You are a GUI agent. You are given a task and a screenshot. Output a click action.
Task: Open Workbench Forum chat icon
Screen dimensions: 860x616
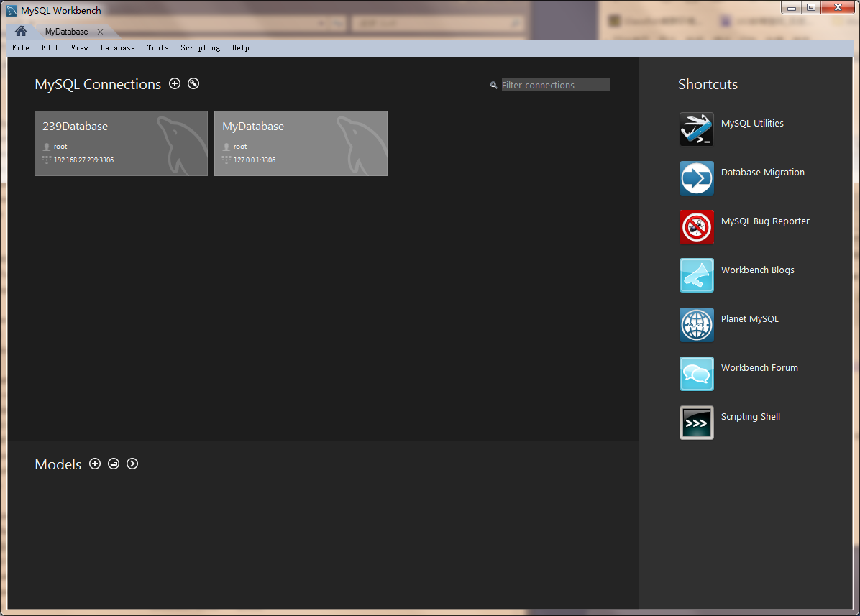[x=697, y=374]
